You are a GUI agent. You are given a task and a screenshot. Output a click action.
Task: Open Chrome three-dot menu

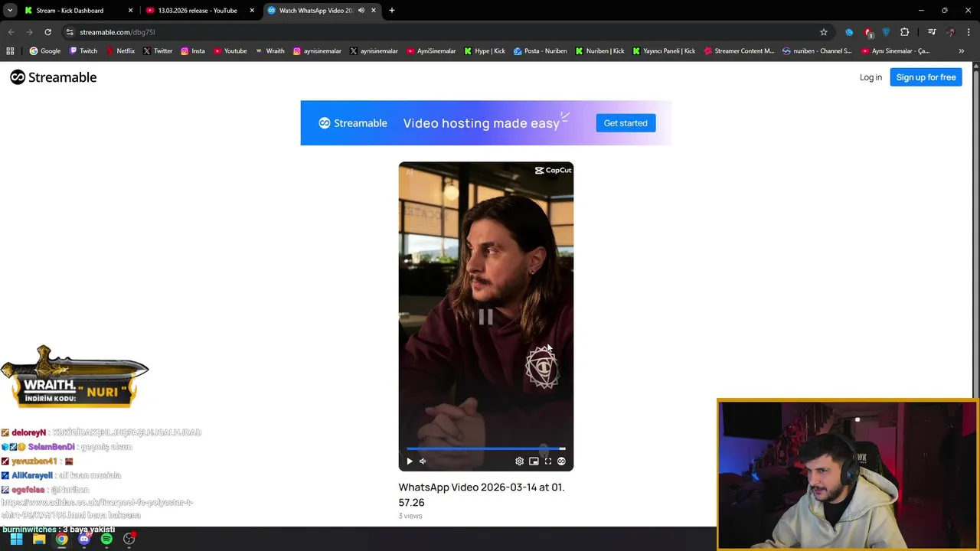(969, 32)
